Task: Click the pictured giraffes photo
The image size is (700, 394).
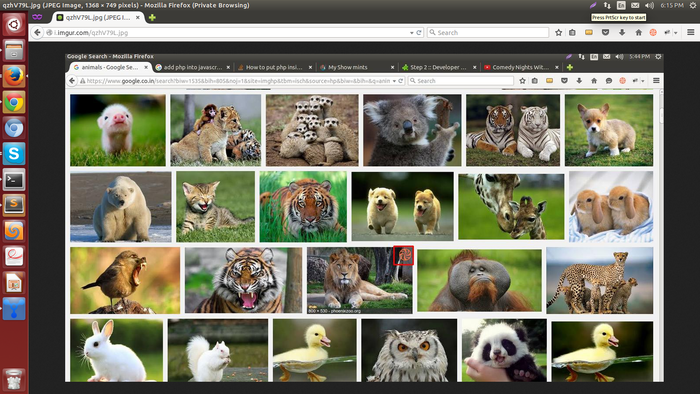Action: point(511,207)
